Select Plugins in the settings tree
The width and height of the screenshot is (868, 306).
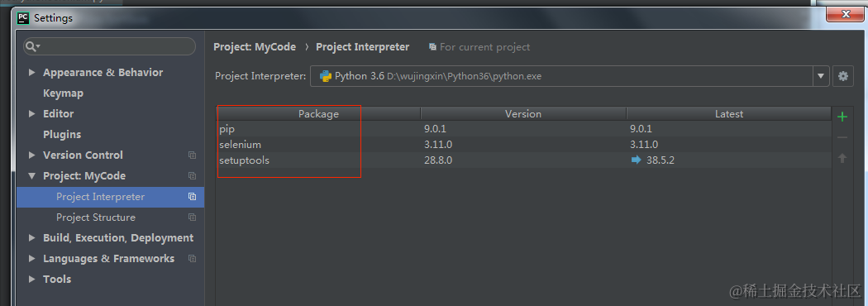click(62, 135)
